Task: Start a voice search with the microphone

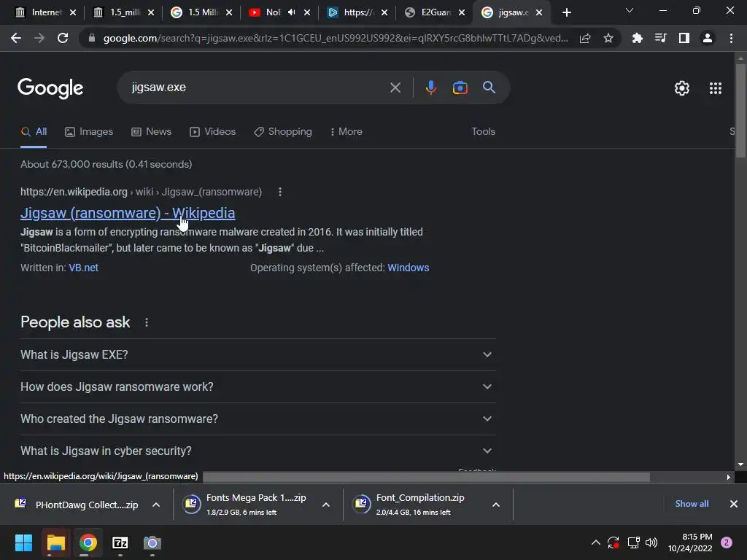Action: 430,87
